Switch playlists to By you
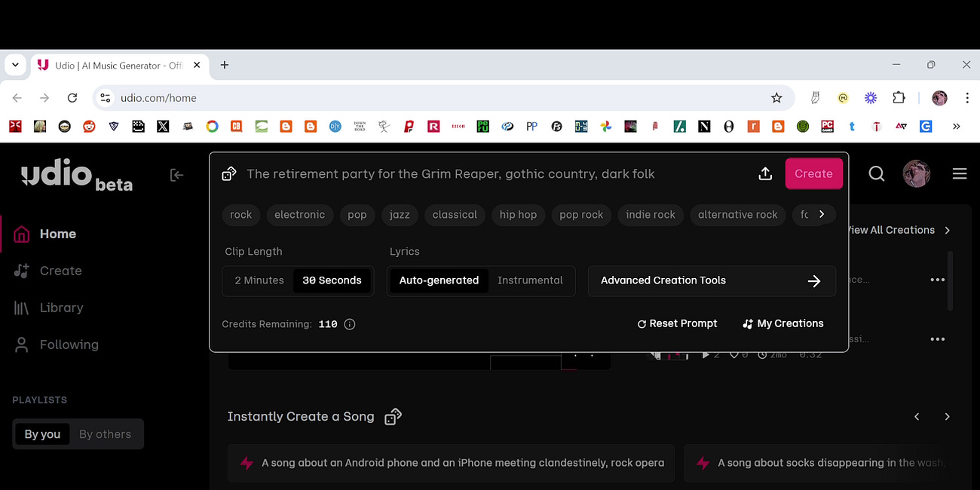 (x=42, y=434)
